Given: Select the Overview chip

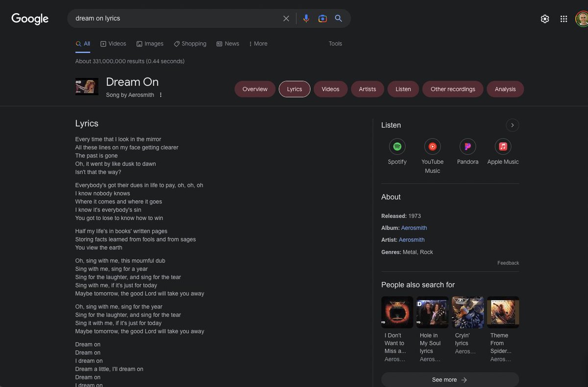Looking at the screenshot, I should tap(255, 89).
